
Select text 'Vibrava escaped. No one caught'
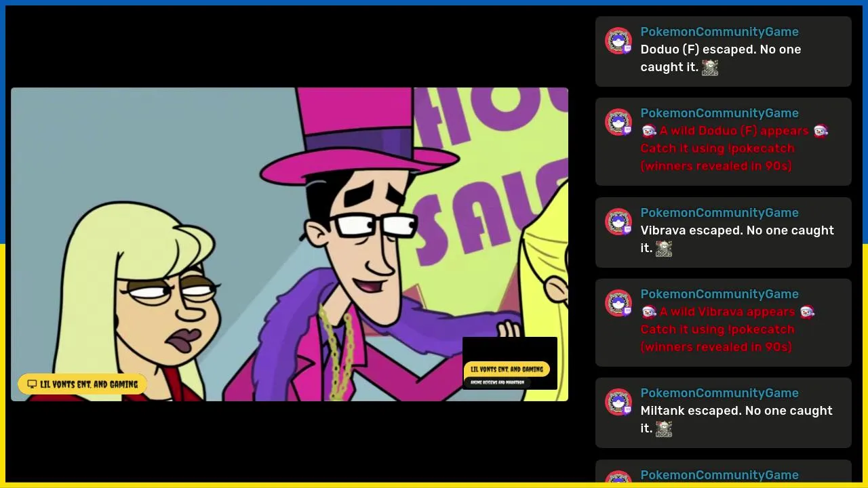737,230
